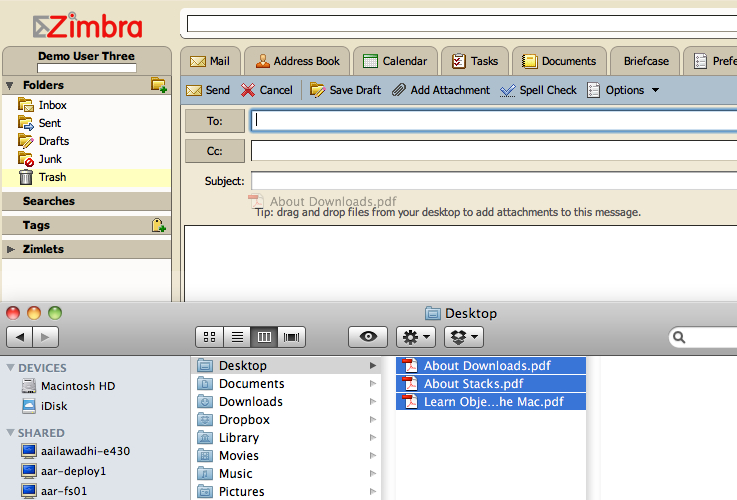
Task: Select aar-deploy1 shared computer
Action: tap(64, 471)
